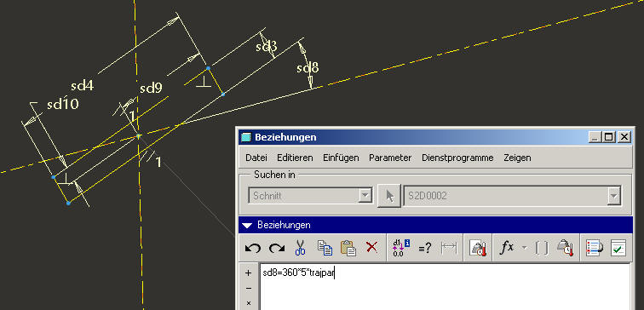Image resolution: width=644 pixels, height=310 pixels.
Task: Open the Schnitt dropdown list
Action: click(x=365, y=196)
